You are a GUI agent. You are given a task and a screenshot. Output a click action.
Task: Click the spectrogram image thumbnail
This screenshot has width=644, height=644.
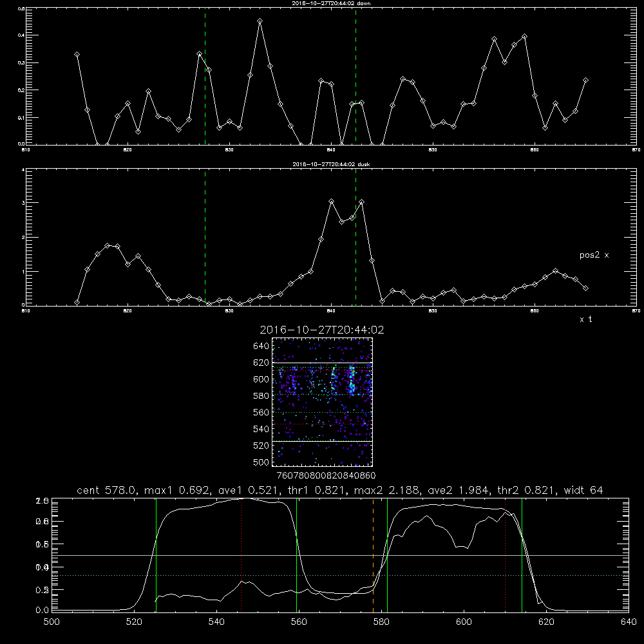(x=323, y=402)
